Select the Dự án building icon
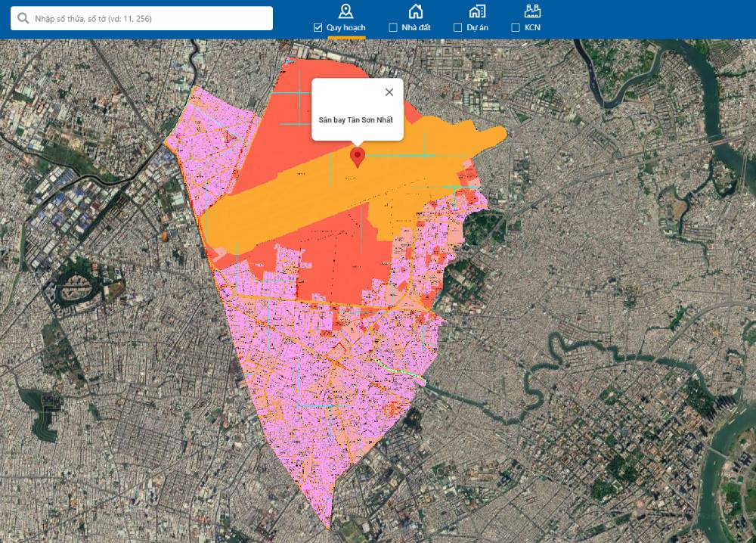The height and width of the screenshot is (543, 756). (477, 11)
